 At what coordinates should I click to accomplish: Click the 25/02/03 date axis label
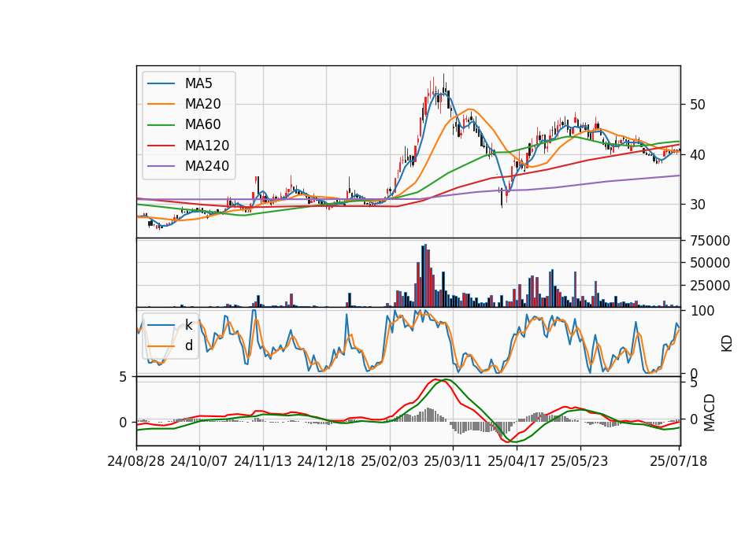[x=390, y=461]
